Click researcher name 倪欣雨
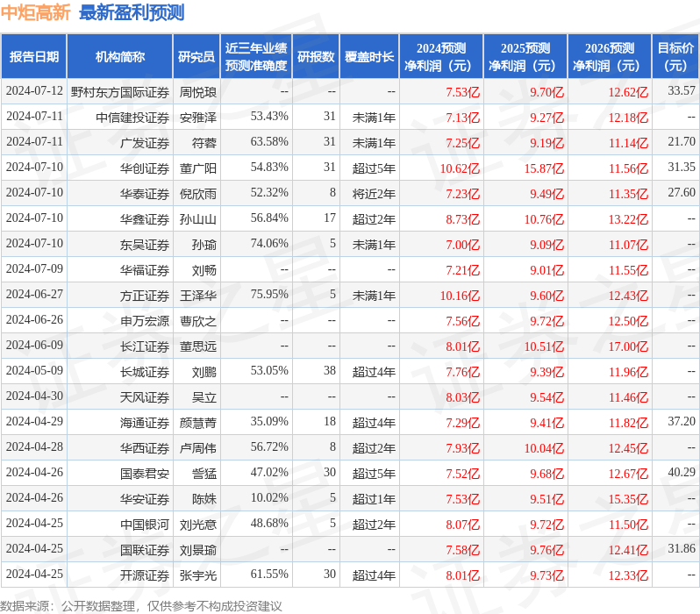 click(x=198, y=194)
